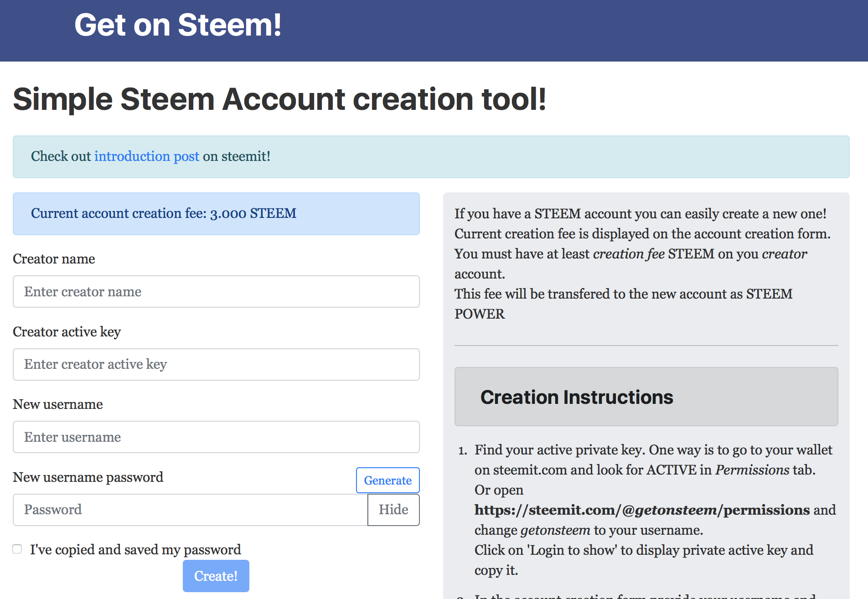Image resolution: width=868 pixels, height=599 pixels.
Task: Click the "New username password" label
Action: [88, 477]
